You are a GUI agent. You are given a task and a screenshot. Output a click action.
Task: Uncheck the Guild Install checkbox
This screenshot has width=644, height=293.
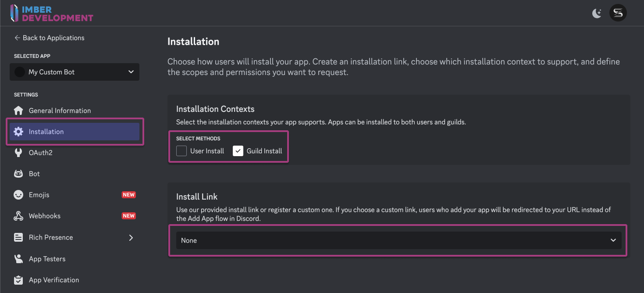[238, 151]
